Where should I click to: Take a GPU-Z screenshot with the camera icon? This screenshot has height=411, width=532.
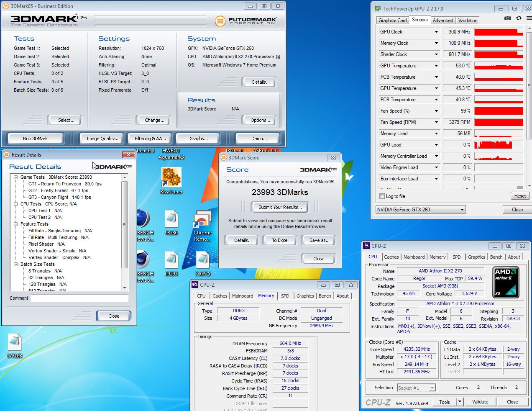pyautogui.click(x=507, y=18)
